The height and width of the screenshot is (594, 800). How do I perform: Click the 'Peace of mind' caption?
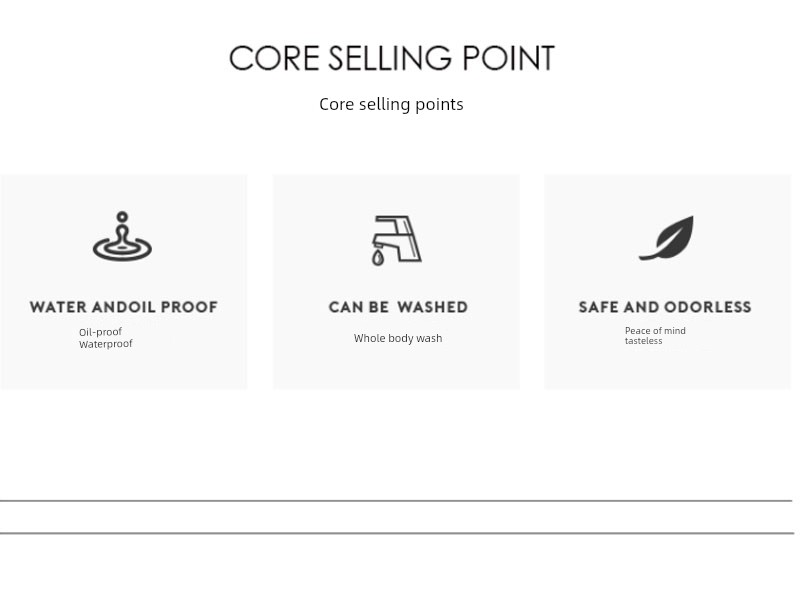(655, 331)
